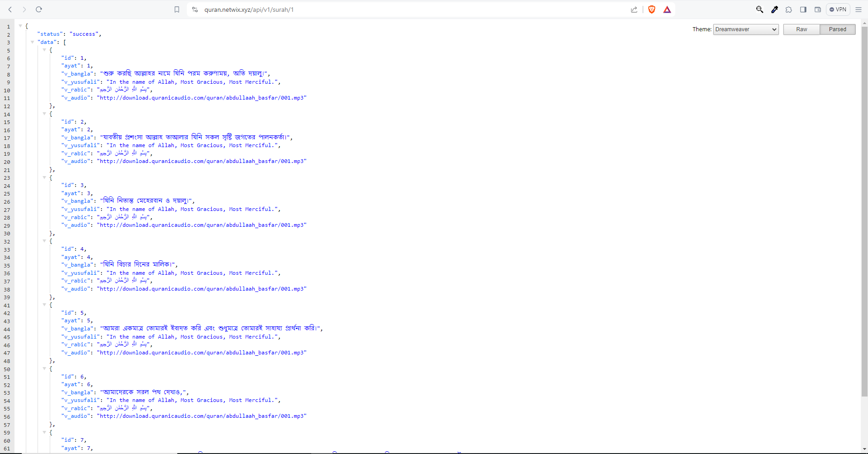The width and height of the screenshot is (868, 454).
Task: Open v_audio link on line 11
Action: click(201, 98)
